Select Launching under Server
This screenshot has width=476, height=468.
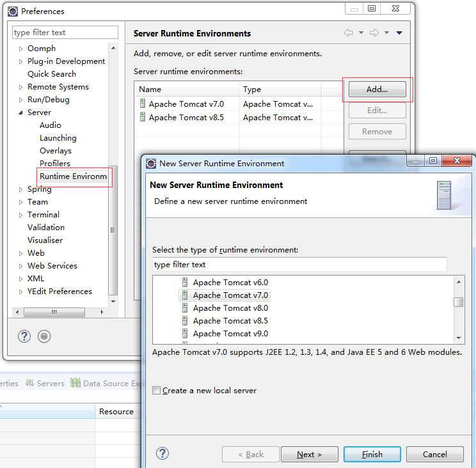pos(58,138)
